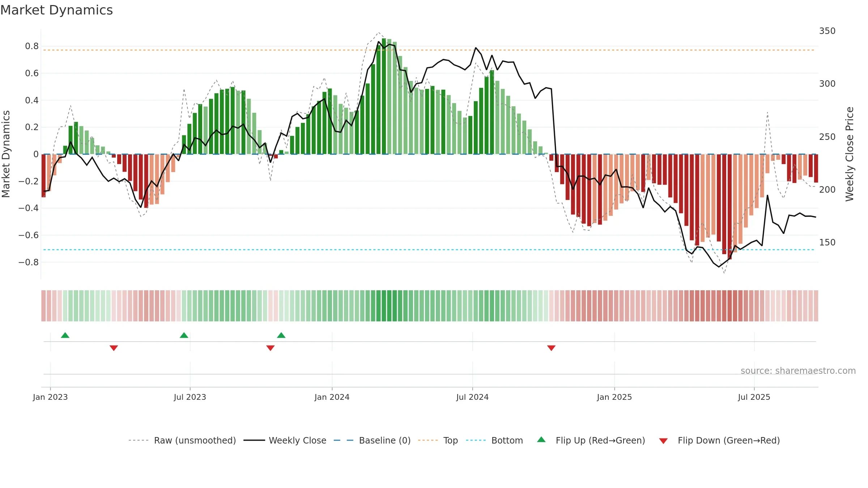Click the red flip-down marker near Mar 2023
The image size is (868, 488).
point(114,348)
